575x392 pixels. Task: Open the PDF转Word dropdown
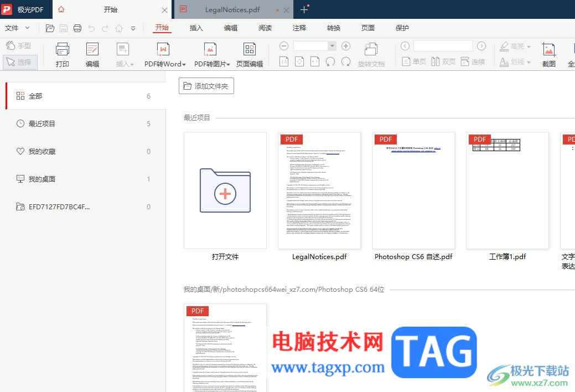coord(165,55)
